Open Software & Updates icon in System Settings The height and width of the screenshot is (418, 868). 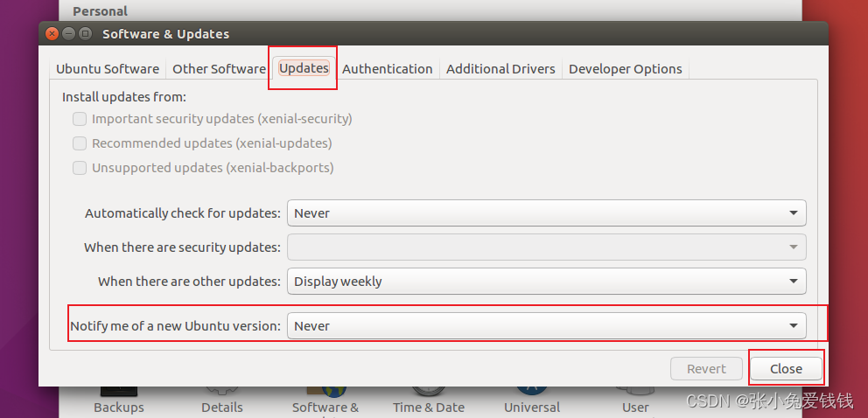click(325, 401)
